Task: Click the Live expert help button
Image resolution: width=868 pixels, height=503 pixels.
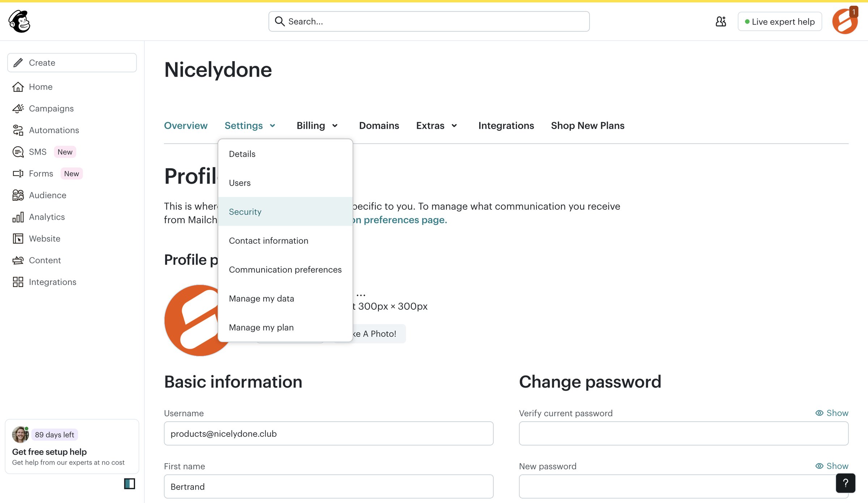Action: pyautogui.click(x=780, y=21)
